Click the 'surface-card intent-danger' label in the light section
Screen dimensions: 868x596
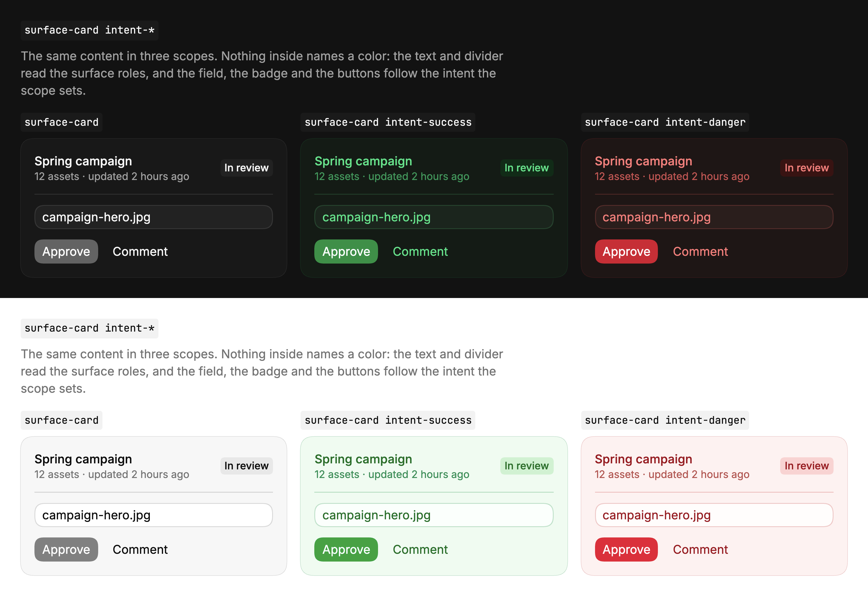coord(665,420)
